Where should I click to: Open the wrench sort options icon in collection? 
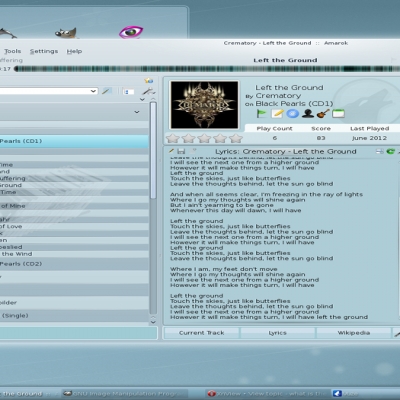point(149,91)
